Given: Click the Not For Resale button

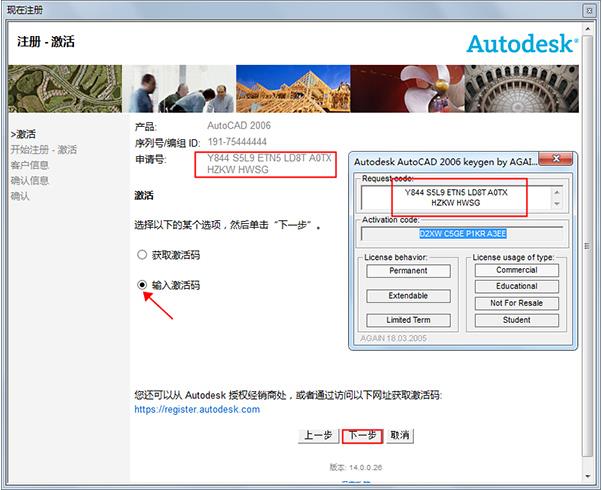Looking at the screenshot, I should click(x=516, y=303).
